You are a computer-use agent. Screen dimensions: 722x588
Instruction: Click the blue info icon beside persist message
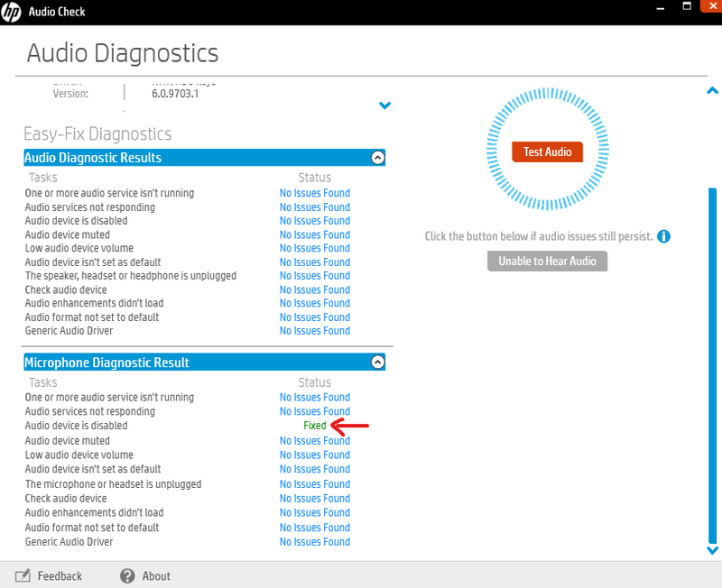(664, 237)
